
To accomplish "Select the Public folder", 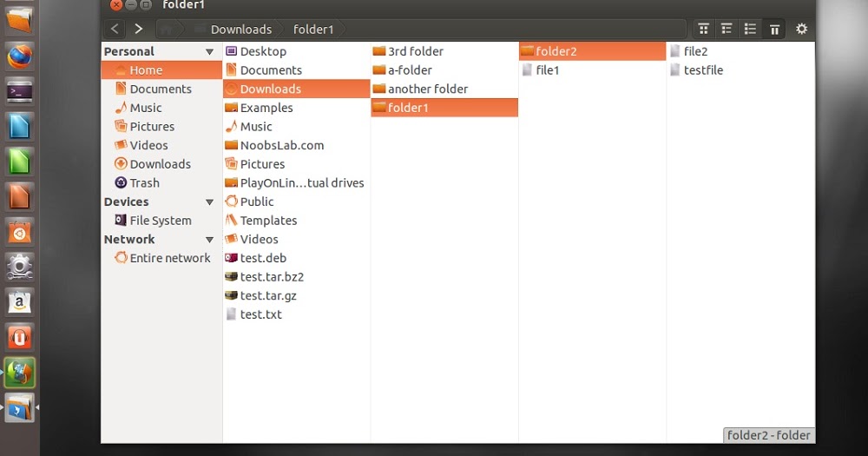I will coord(297,202).
